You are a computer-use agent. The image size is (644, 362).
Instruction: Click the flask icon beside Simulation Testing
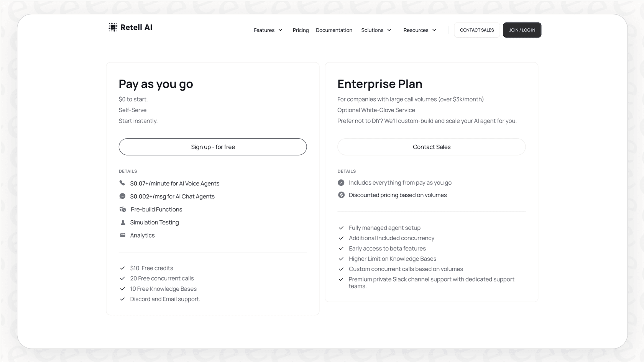tap(123, 222)
